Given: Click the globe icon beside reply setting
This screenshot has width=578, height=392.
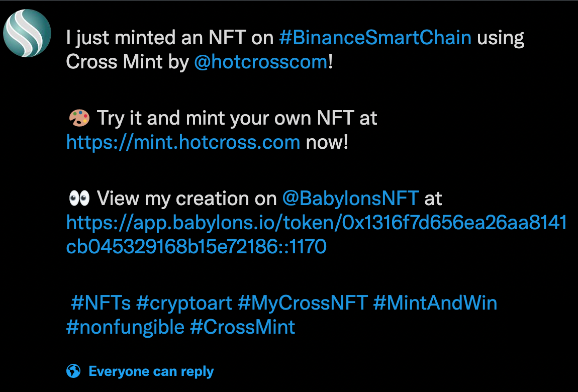Looking at the screenshot, I should point(73,371).
